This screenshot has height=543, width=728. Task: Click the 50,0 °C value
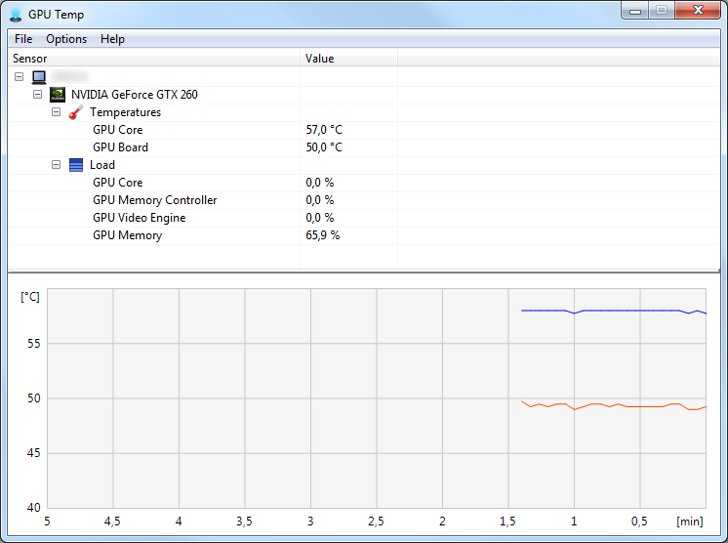pyautogui.click(x=324, y=148)
